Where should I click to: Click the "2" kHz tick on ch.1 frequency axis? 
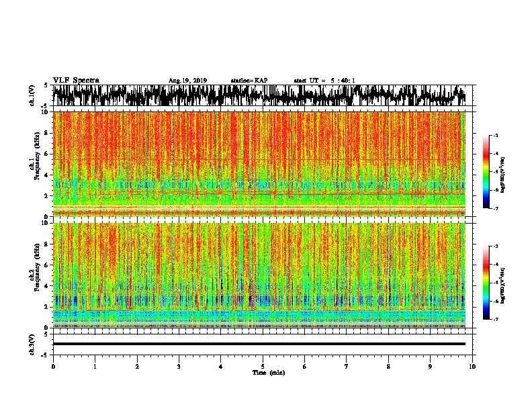pyautogui.click(x=48, y=195)
